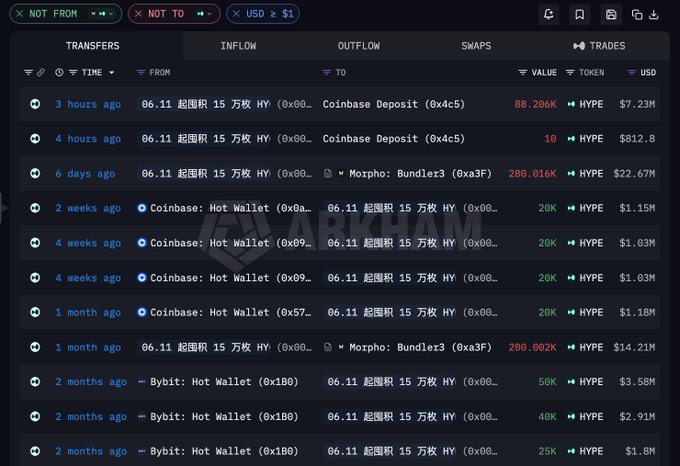Click the $3.58M USD cell

click(637, 381)
